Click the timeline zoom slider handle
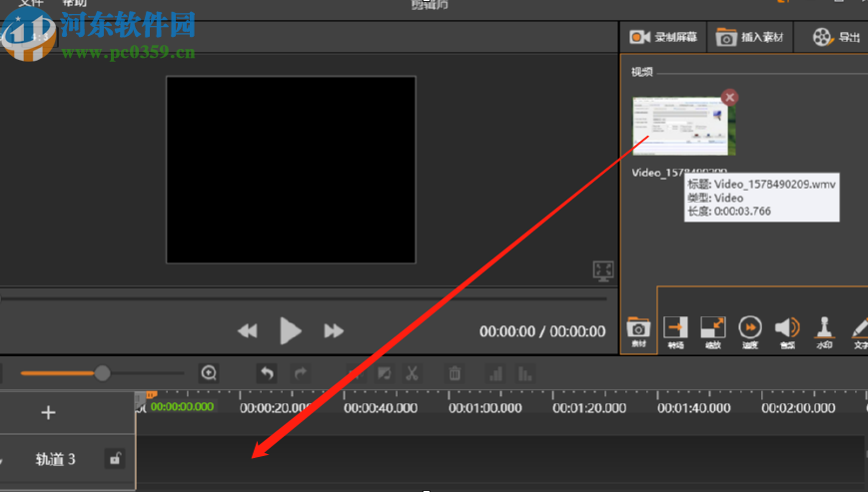 [102, 373]
